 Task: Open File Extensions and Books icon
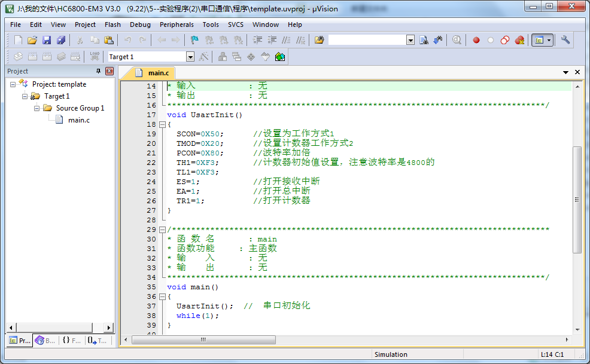click(223, 57)
